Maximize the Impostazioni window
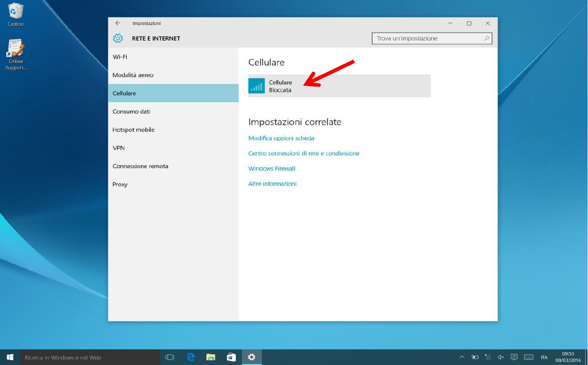Viewport: 588px width, 365px height. coord(469,23)
